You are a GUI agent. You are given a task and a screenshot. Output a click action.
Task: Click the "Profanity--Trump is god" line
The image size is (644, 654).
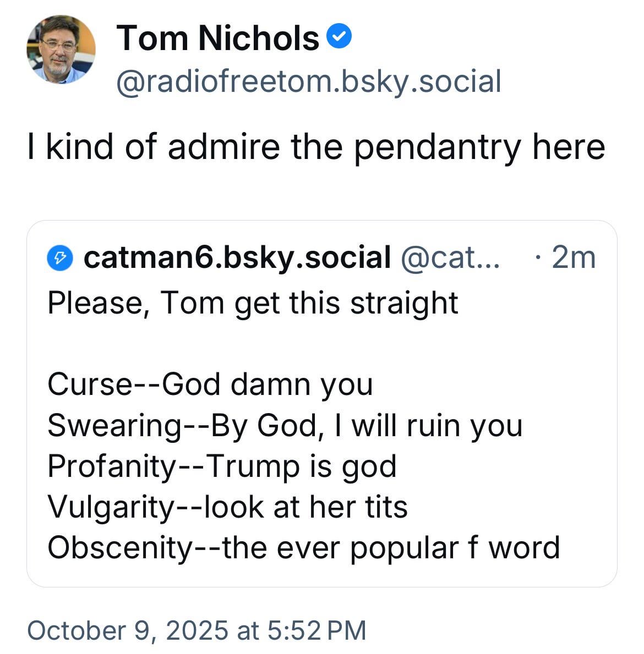point(222,466)
